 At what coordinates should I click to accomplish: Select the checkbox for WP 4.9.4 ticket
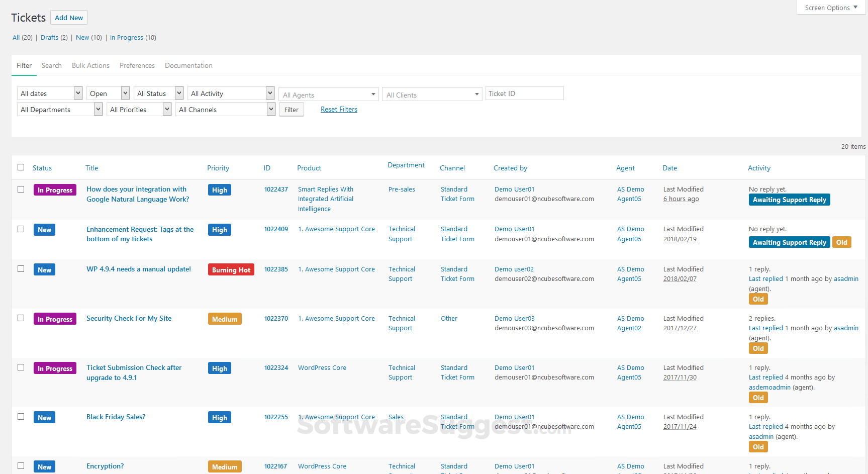point(21,269)
